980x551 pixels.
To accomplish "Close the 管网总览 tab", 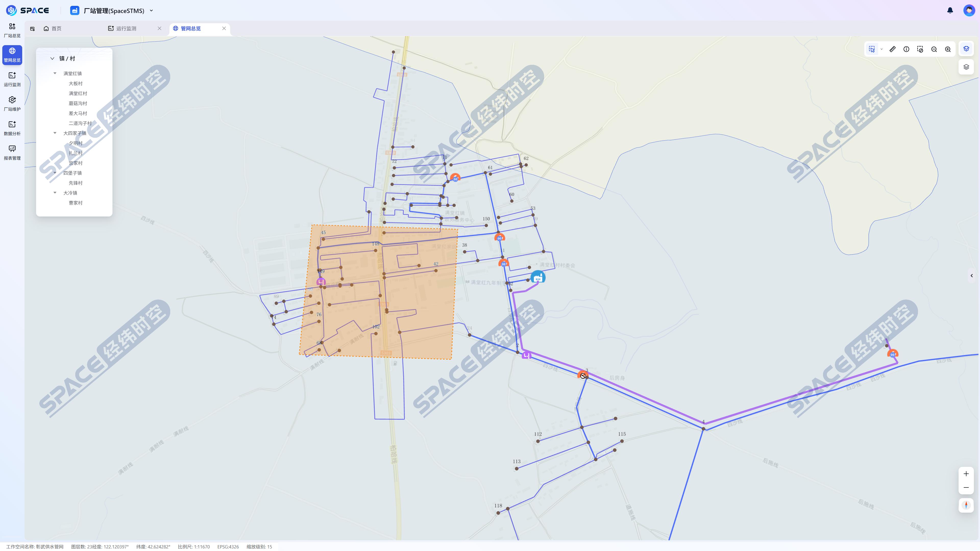I will [x=224, y=29].
